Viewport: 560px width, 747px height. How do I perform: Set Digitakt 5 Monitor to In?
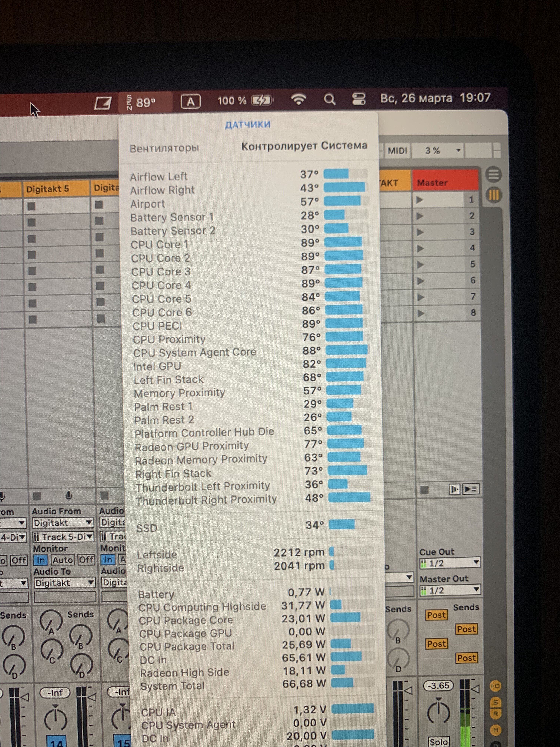(41, 560)
